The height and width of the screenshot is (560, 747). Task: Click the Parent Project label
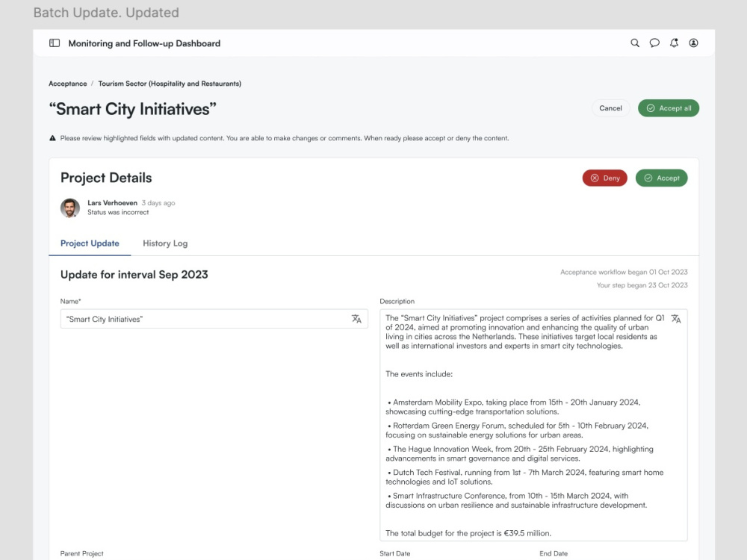(82, 553)
